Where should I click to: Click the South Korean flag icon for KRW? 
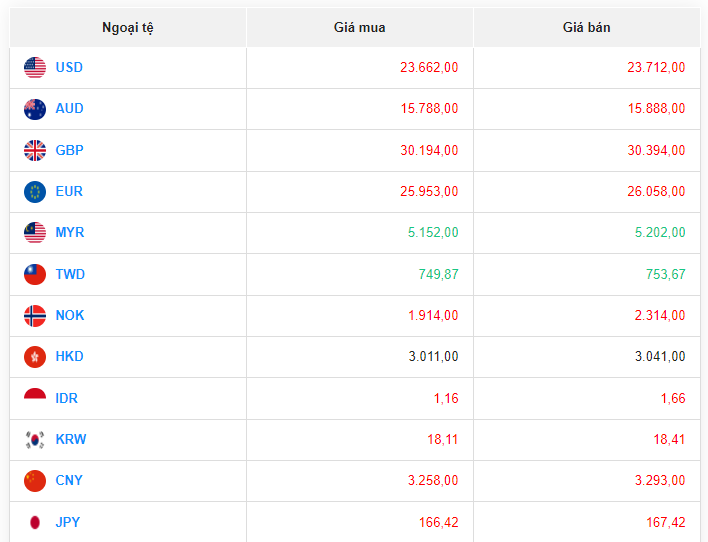point(35,439)
